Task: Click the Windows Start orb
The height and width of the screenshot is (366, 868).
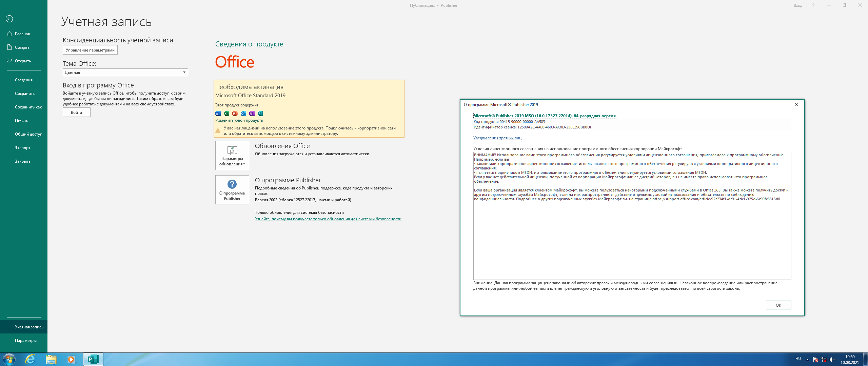Action: [x=9, y=359]
